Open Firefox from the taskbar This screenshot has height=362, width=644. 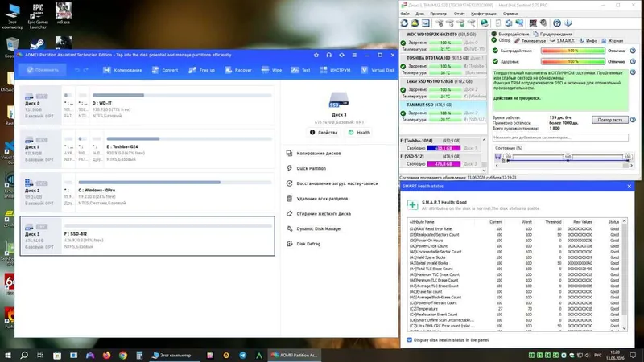click(x=106, y=355)
